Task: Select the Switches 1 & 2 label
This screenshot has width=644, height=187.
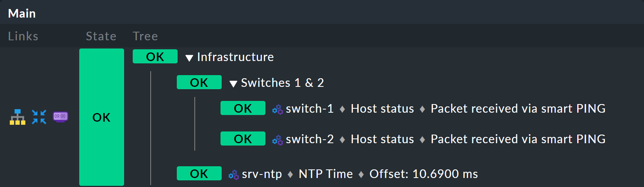Action: coord(282,83)
